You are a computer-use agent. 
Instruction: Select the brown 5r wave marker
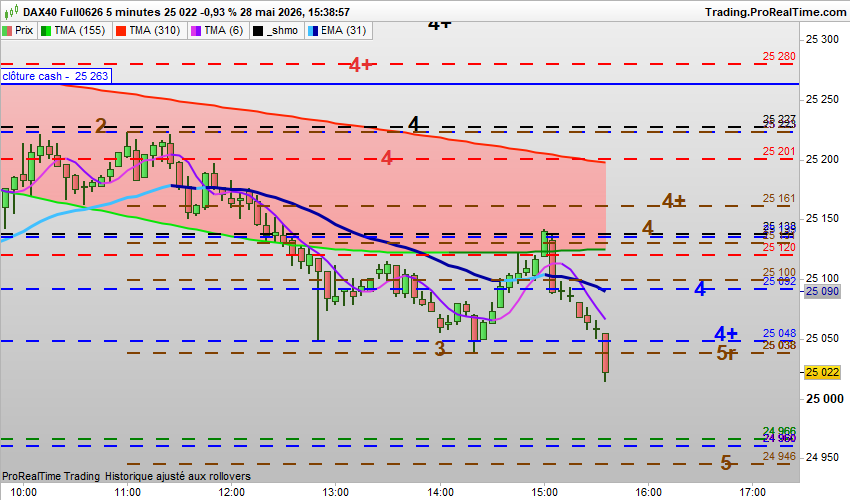726,353
